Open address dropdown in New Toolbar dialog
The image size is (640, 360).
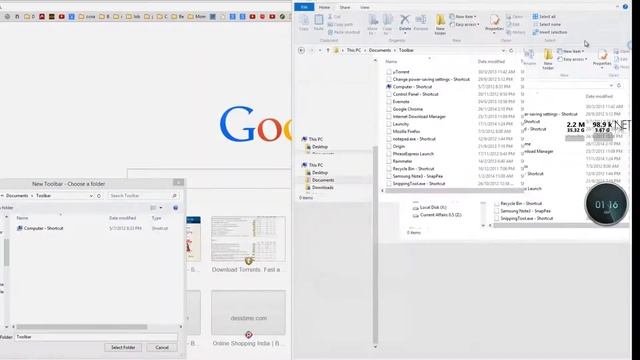(x=91, y=196)
